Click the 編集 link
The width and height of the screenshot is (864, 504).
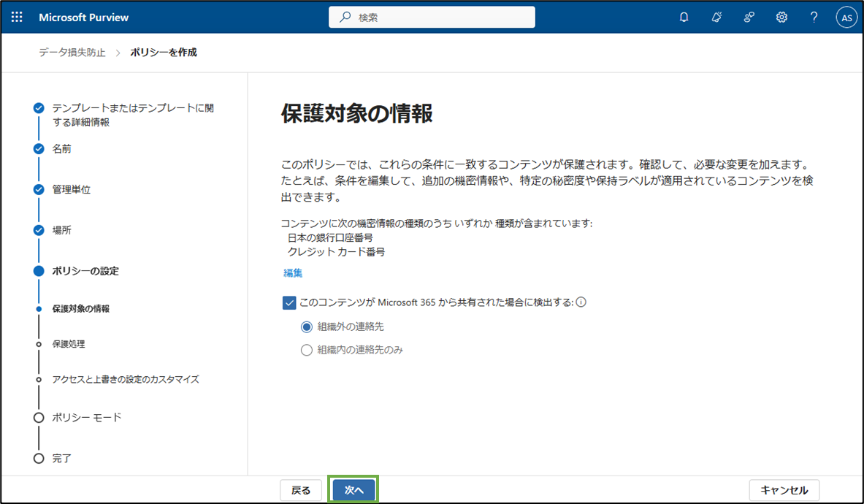(293, 273)
